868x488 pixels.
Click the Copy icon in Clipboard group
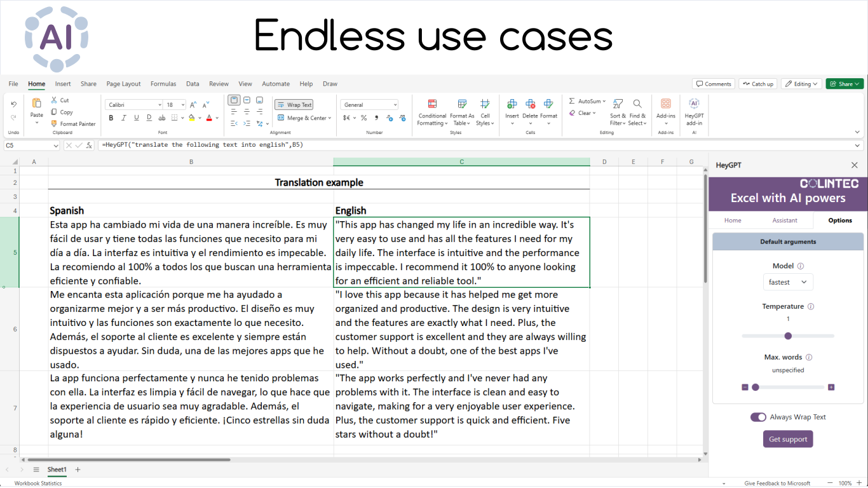pos(54,112)
